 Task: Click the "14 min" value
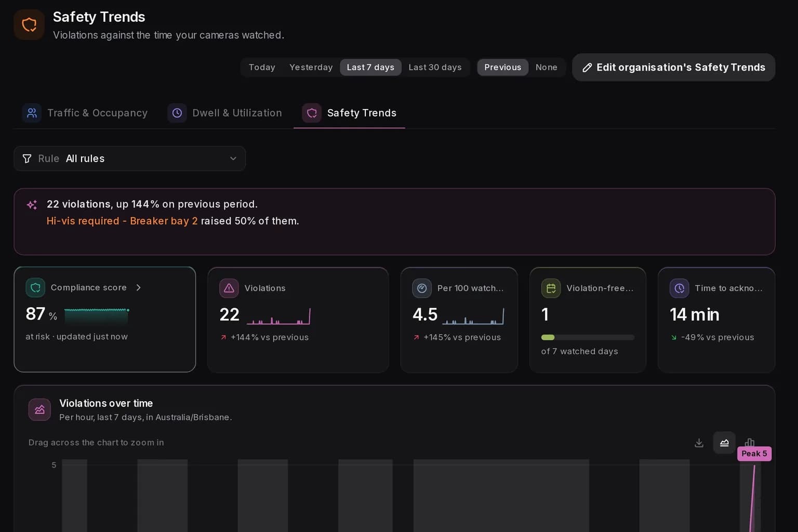[x=695, y=315]
